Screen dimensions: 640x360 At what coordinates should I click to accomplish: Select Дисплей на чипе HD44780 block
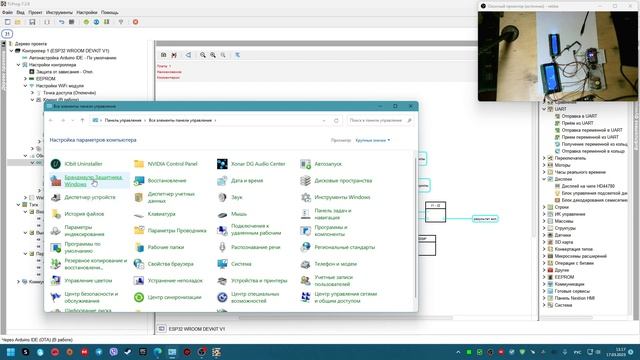coord(588,186)
